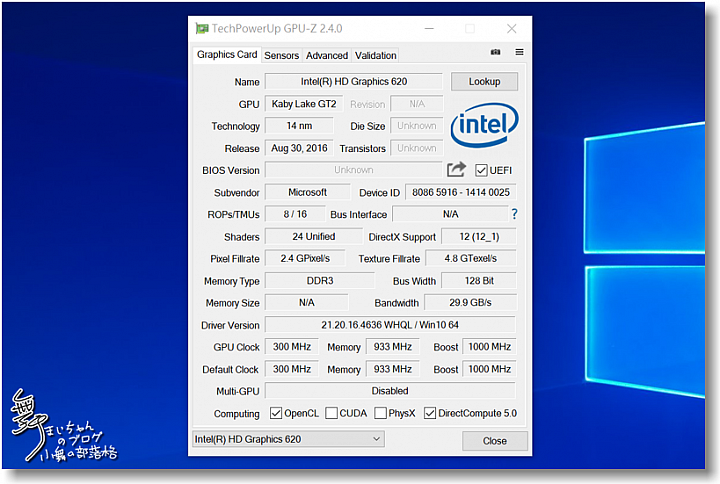Minimize the GPU-Z window
The width and height of the screenshot is (720, 484).
429,28
